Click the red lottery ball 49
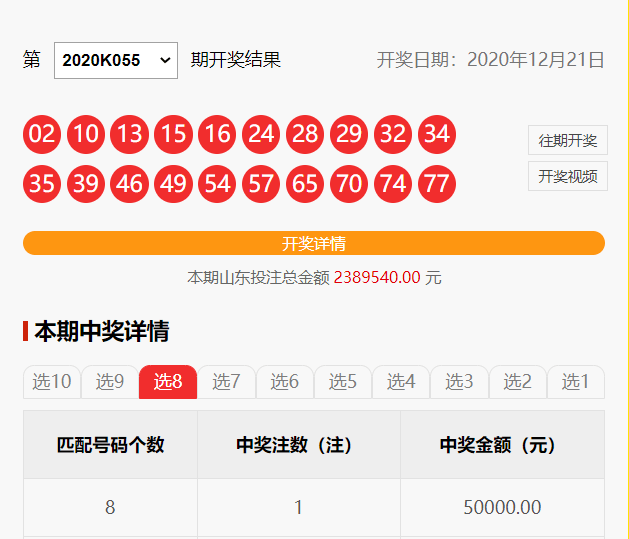Viewport: 629px width, 539px height. tap(173, 184)
